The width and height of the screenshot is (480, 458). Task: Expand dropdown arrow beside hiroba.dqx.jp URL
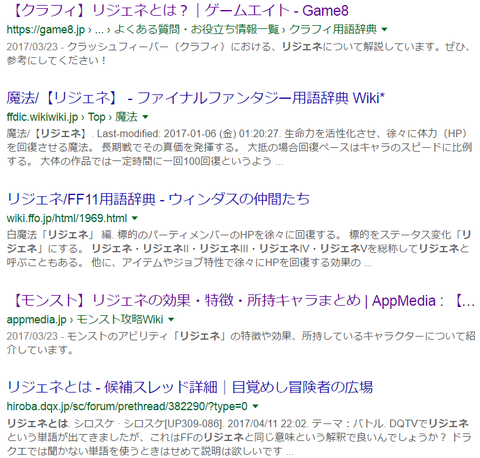point(255,406)
